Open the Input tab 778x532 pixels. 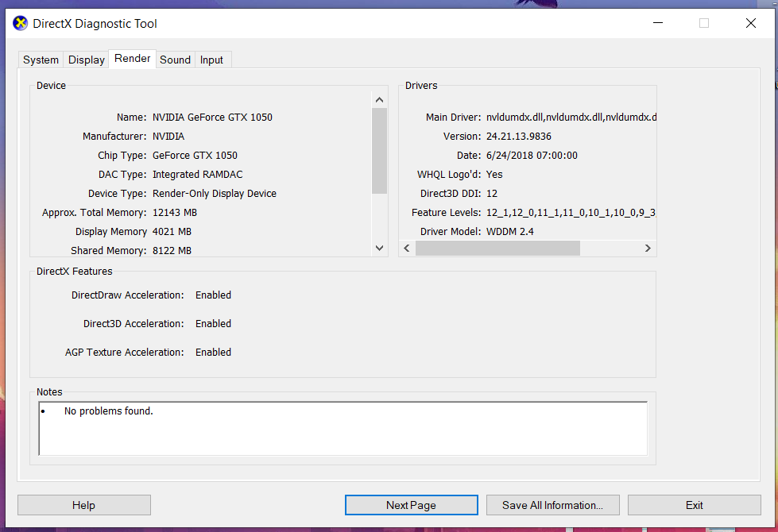pyautogui.click(x=211, y=60)
